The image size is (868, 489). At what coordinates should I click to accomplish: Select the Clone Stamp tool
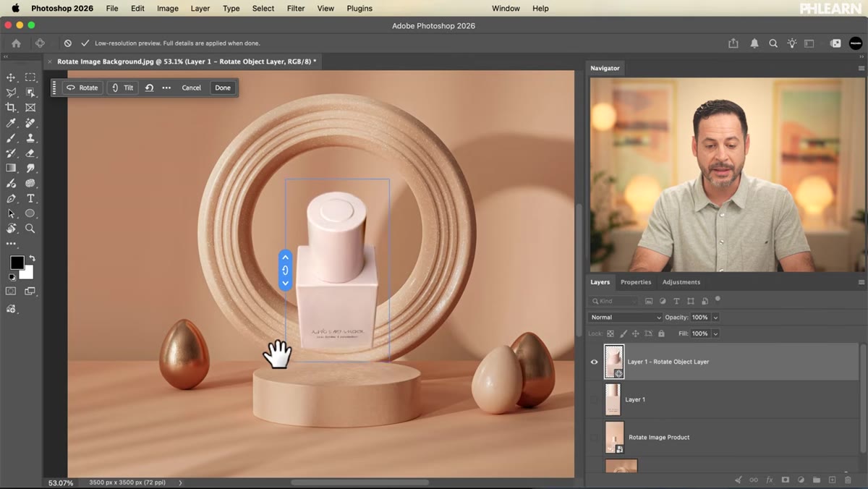click(x=30, y=138)
